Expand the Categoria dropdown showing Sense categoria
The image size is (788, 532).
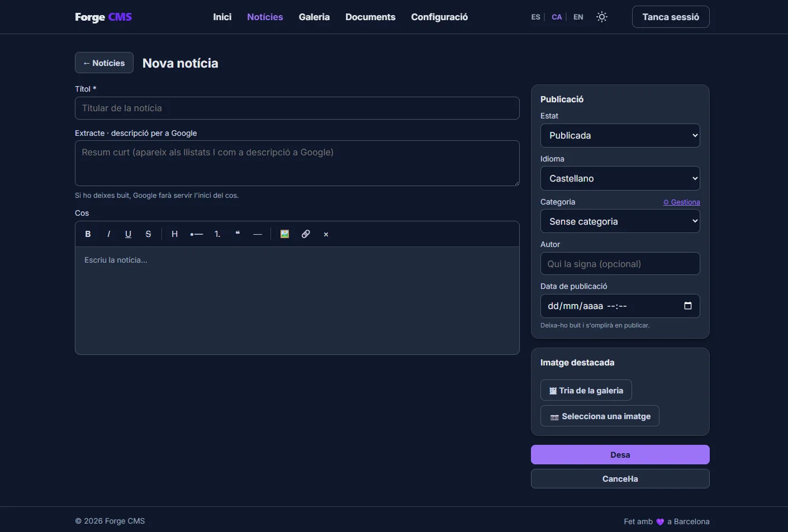tap(620, 221)
